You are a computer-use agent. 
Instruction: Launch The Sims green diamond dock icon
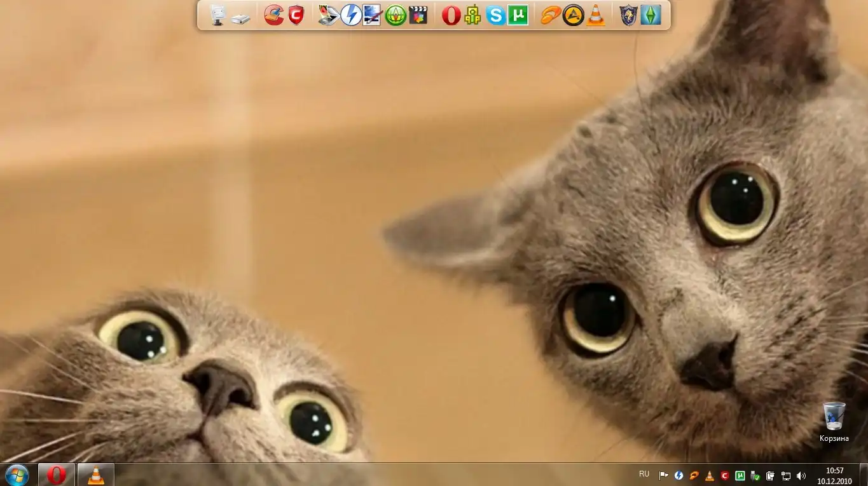[x=651, y=15]
